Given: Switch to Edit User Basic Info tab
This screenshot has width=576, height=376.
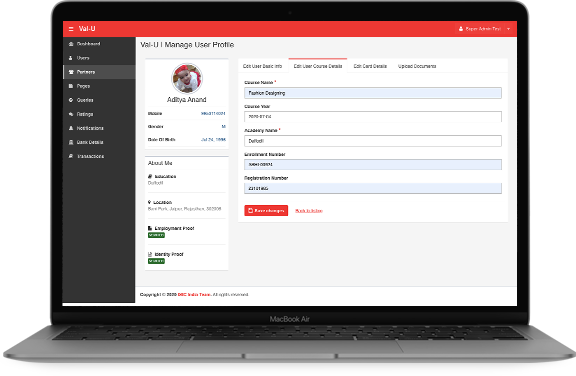Looking at the screenshot, I should 262,66.
